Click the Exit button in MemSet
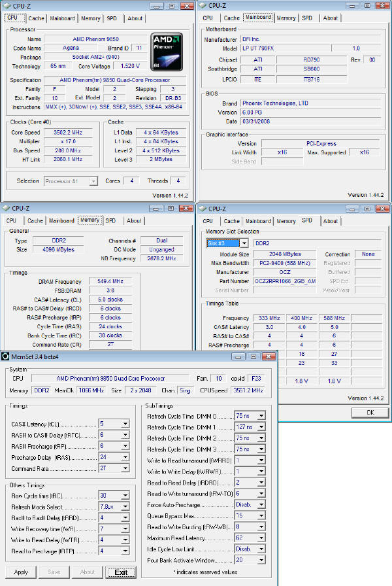 [121, 572]
